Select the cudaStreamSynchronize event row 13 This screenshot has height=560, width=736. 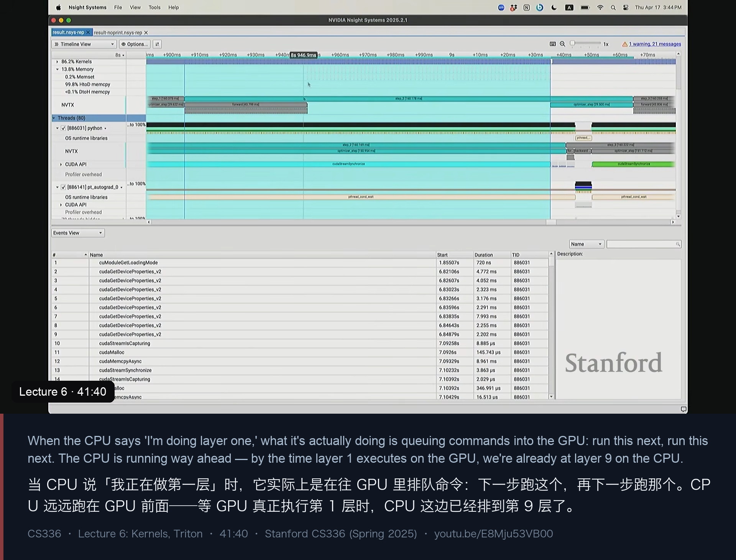click(300, 370)
